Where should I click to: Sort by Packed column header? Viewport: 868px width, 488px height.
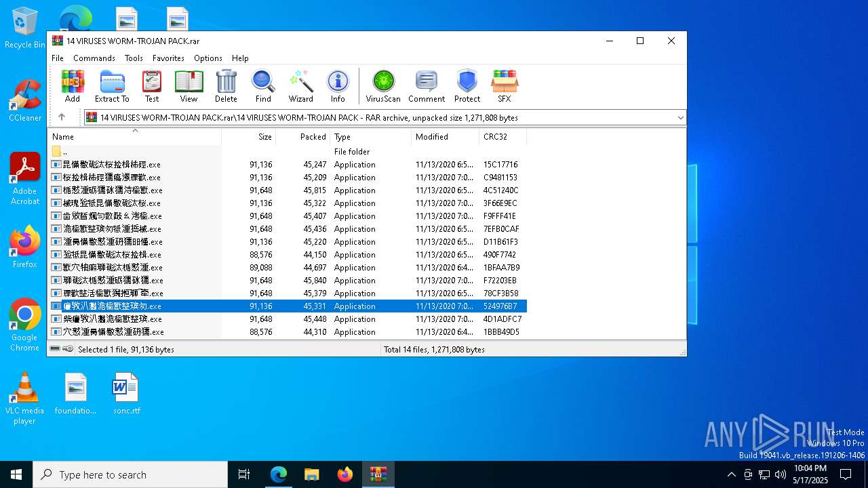tap(302, 137)
